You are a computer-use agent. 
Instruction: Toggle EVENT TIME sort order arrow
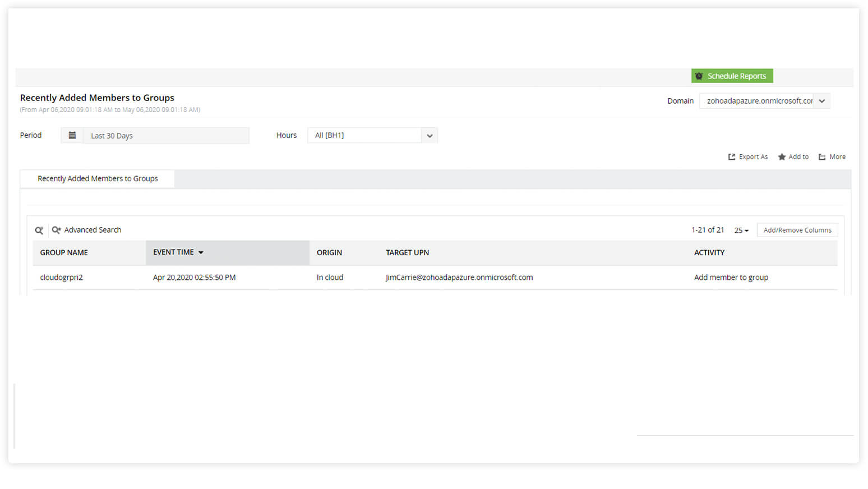point(201,252)
